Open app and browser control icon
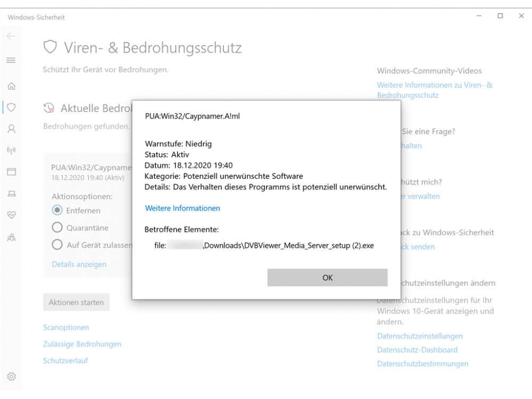Image resolution: width=532 pixels, height=399 pixels. [x=11, y=172]
